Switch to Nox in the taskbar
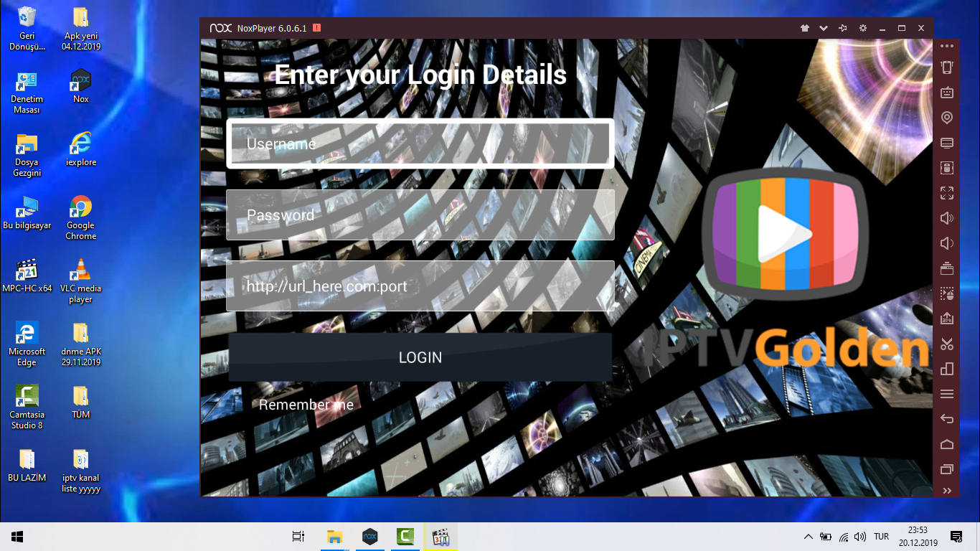 369,537
